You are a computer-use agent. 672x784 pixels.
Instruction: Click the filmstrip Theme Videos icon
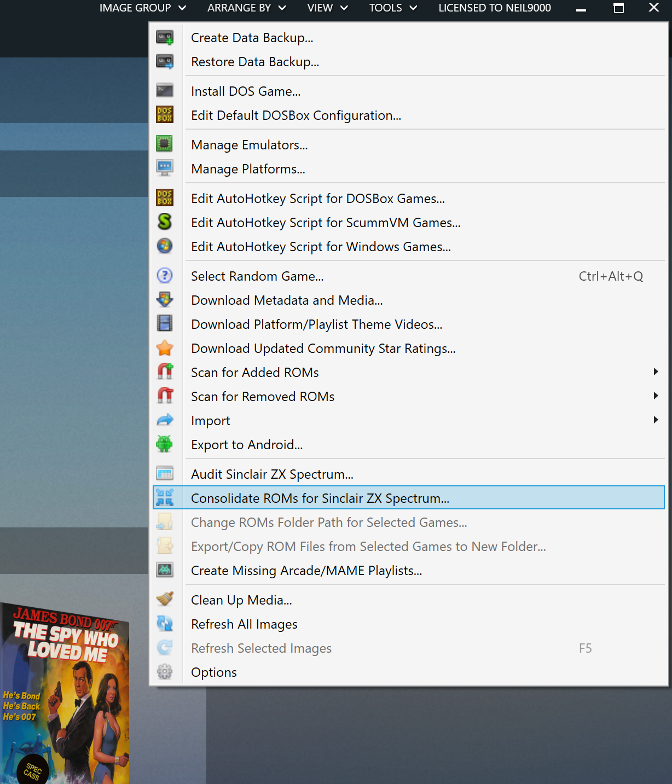pyautogui.click(x=165, y=323)
